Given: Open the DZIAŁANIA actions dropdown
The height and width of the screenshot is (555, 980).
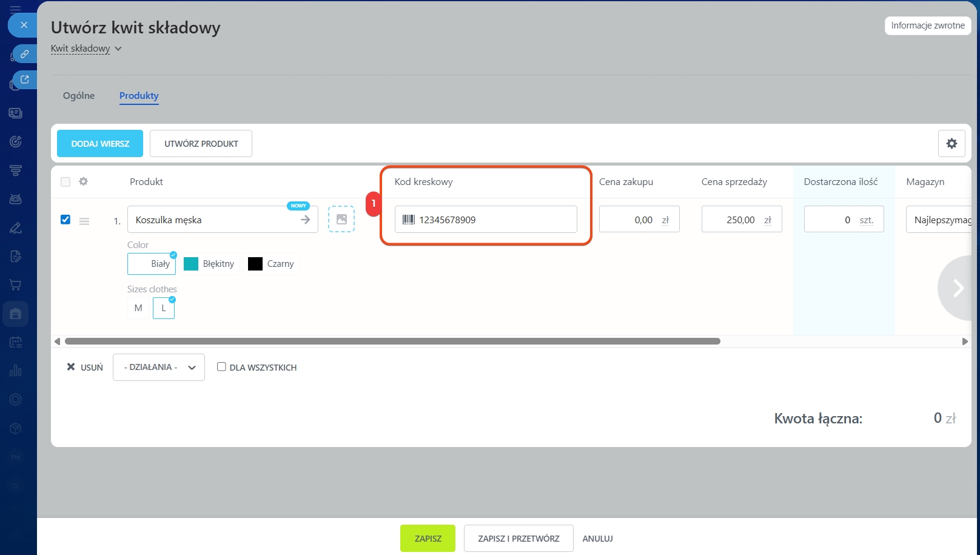Looking at the screenshot, I should tap(159, 367).
